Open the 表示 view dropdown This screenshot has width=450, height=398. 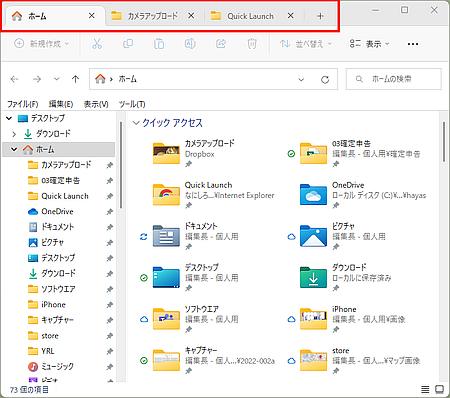click(x=369, y=44)
